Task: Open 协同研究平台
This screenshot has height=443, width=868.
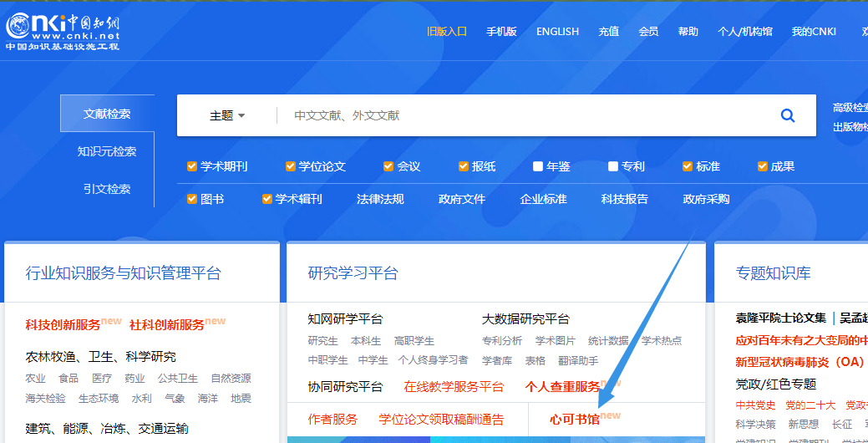Action: pyautogui.click(x=345, y=386)
